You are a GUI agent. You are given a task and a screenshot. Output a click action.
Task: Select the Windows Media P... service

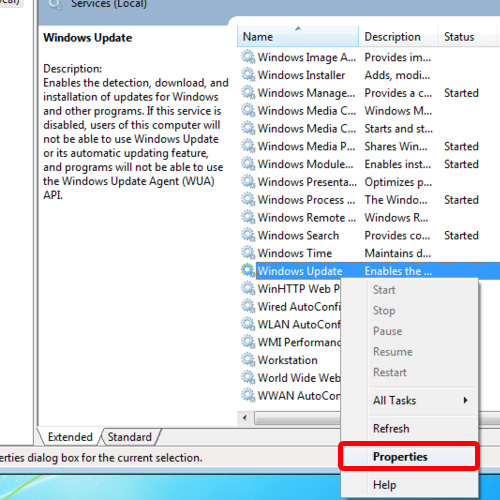tap(306, 146)
